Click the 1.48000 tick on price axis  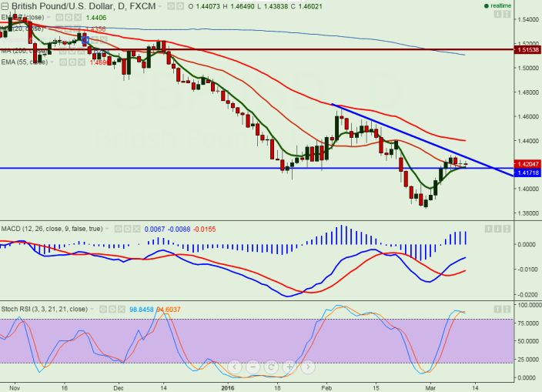tap(528, 92)
